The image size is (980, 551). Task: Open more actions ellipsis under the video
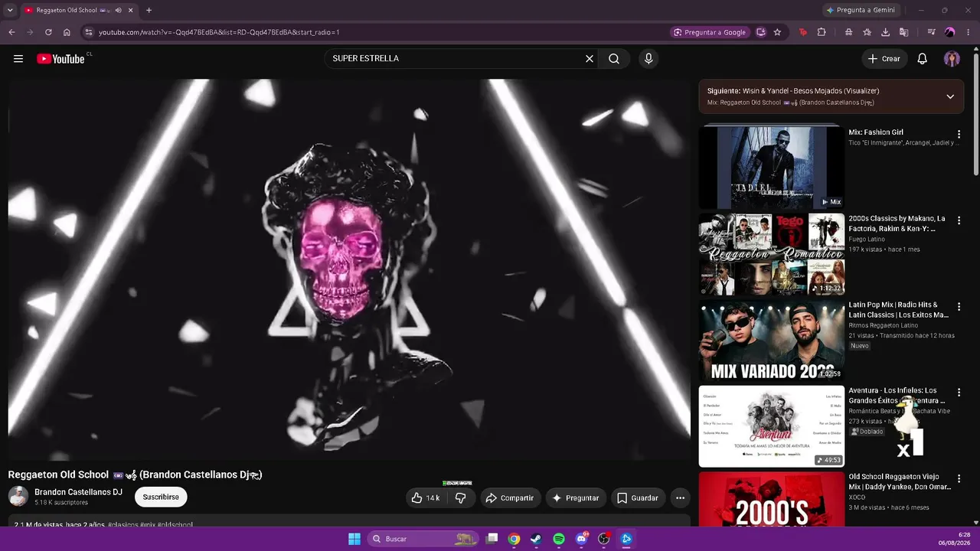680,497
